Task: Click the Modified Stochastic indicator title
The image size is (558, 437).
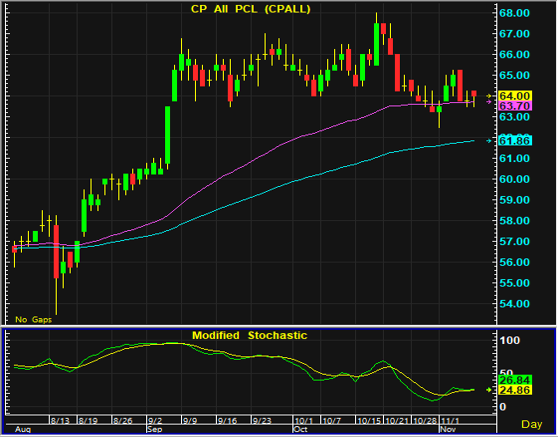Action: click(x=249, y=335)
